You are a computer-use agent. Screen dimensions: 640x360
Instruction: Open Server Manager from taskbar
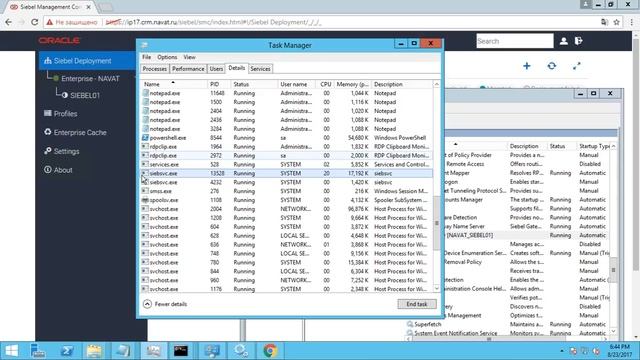[38, 351]
